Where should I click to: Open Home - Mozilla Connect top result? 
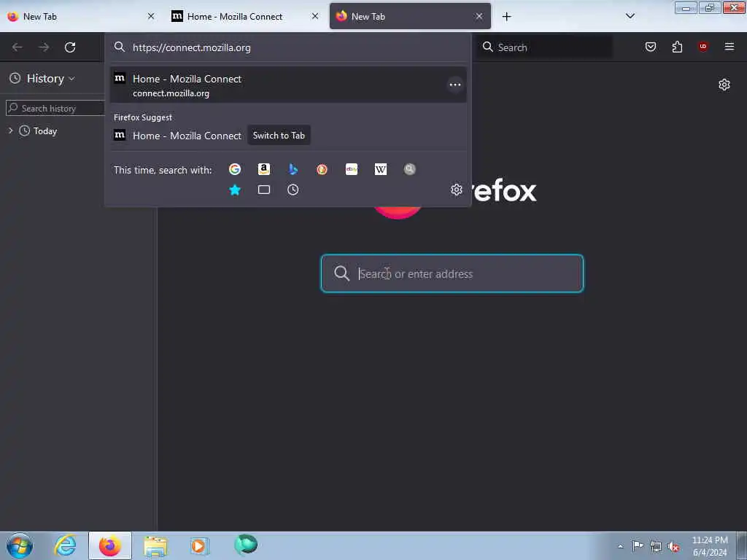click(288, 85)
